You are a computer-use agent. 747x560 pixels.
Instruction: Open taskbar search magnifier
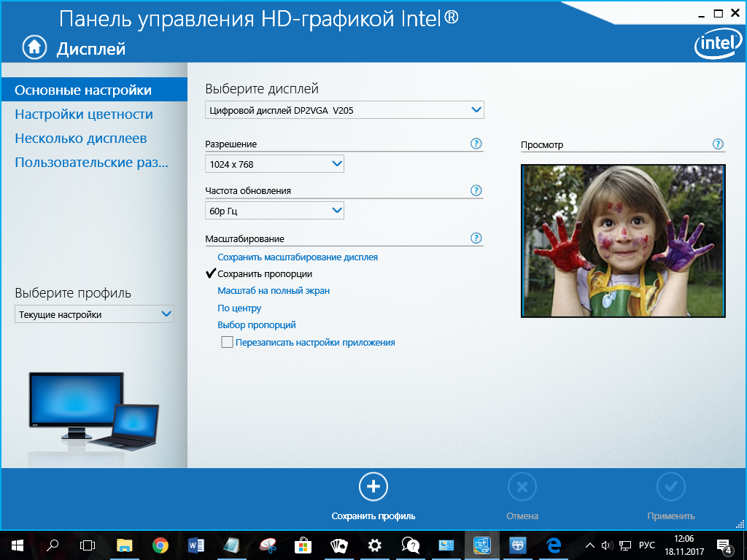[x=53, y=545]
